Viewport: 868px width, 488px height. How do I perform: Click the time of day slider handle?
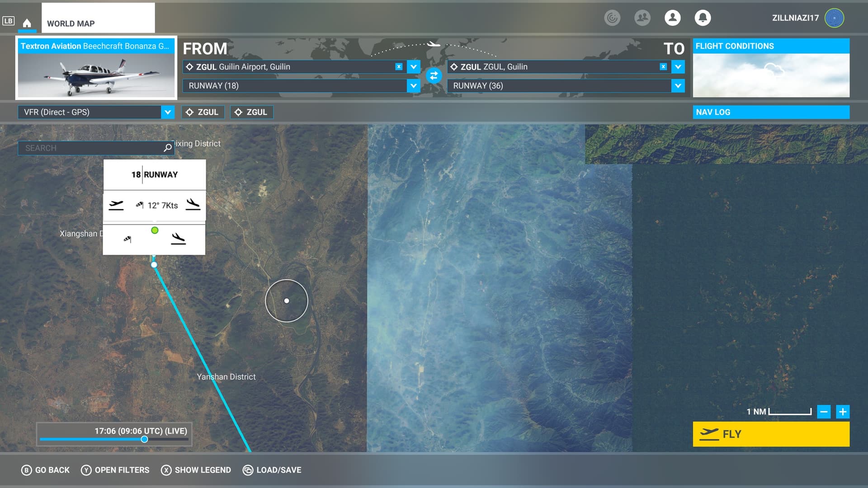[x=144, y=439]
